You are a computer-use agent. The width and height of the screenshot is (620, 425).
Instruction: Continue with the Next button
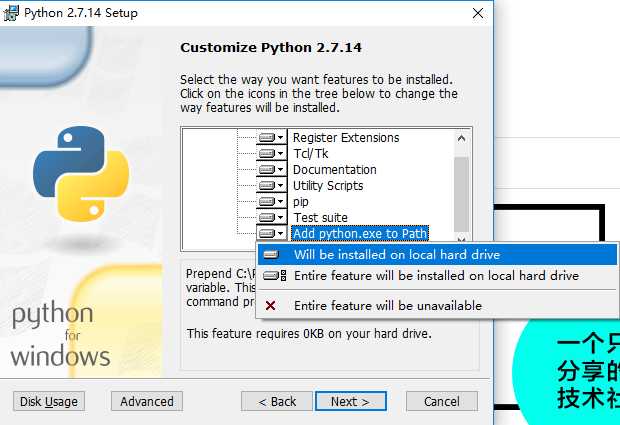click(x=351, y=402)
